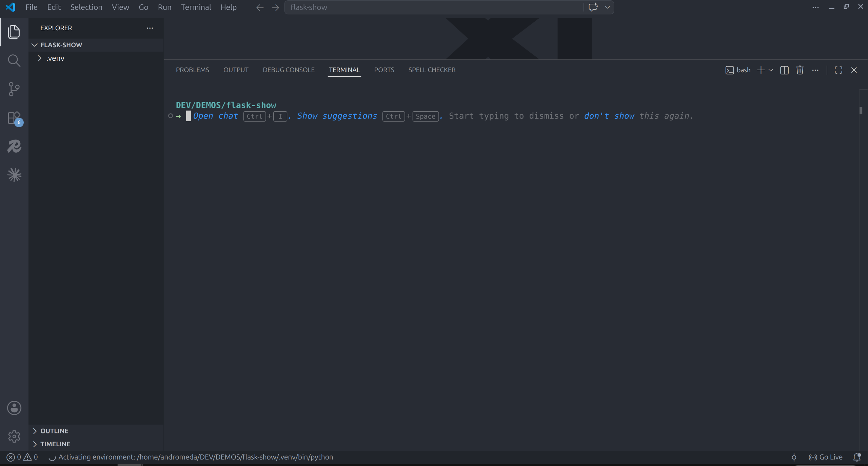Go forward with the right arrow

pyautogui.click(x=275, y=7)
